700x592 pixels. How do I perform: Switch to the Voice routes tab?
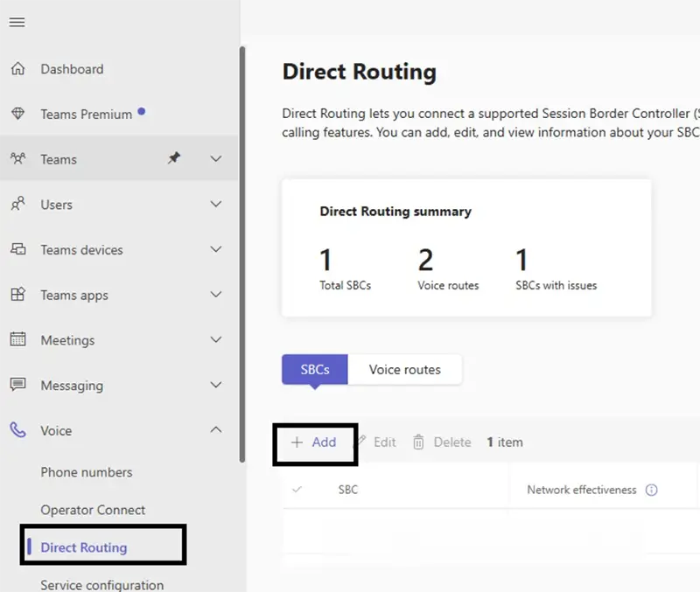[x=405, y=369]
